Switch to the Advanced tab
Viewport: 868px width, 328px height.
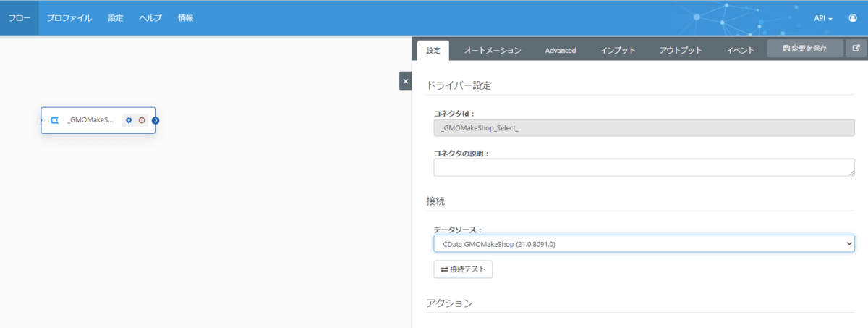561,51
